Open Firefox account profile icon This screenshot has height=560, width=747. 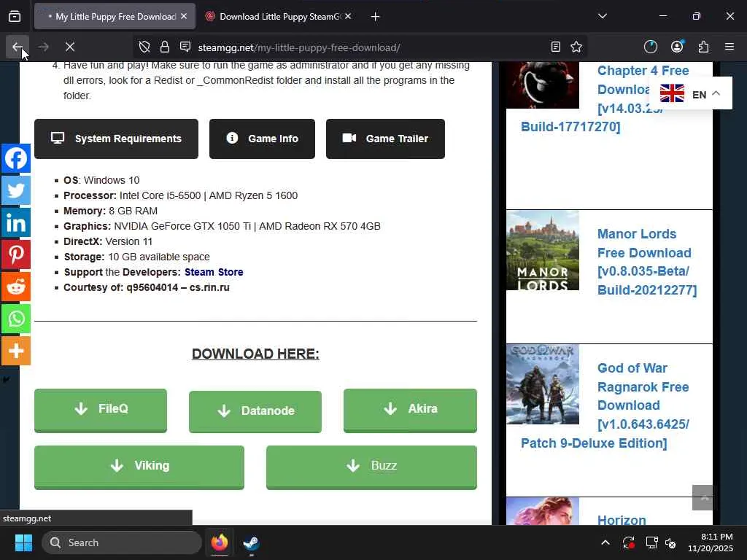[677, 47]
